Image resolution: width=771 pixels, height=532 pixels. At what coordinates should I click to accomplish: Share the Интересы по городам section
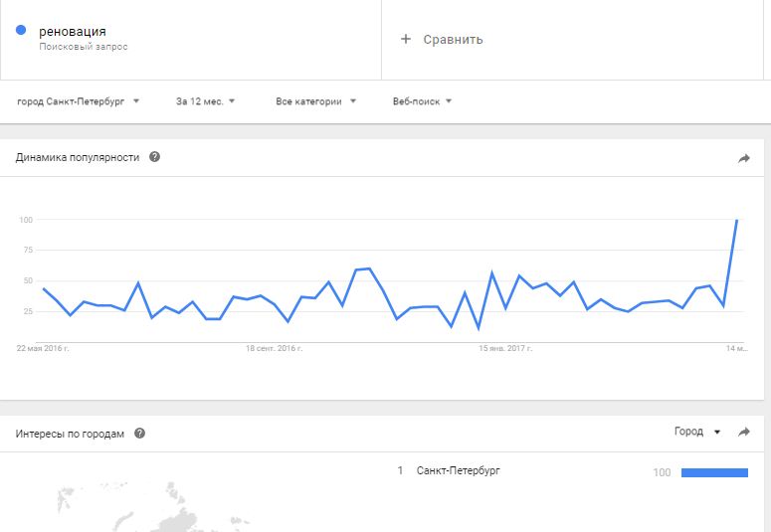coord(743,433)
